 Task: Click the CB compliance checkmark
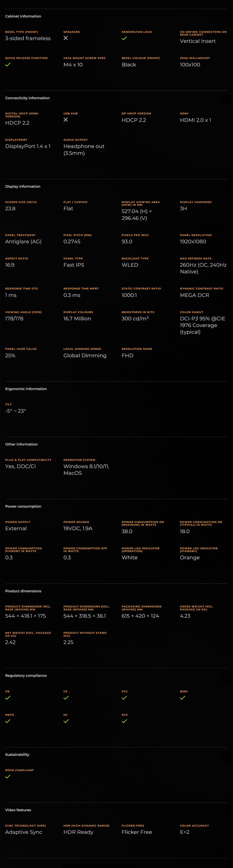pyautogui.click(x=8, y=698)
